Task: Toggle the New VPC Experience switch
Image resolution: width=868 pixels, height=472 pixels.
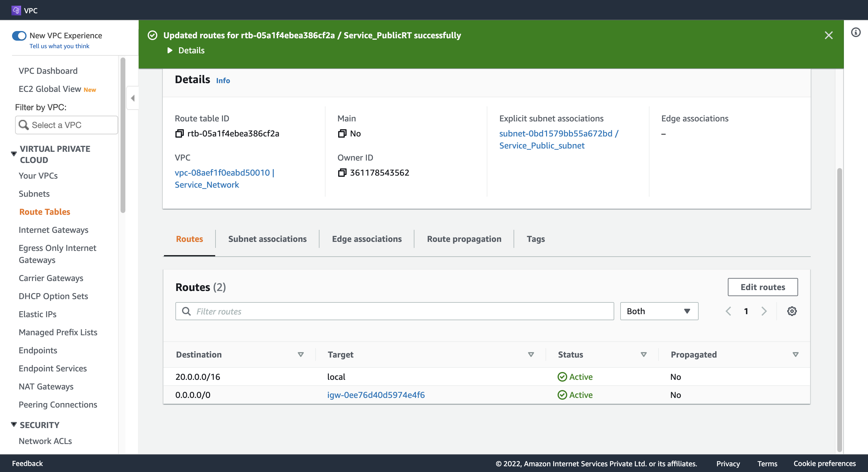Action: click(19, 35)
